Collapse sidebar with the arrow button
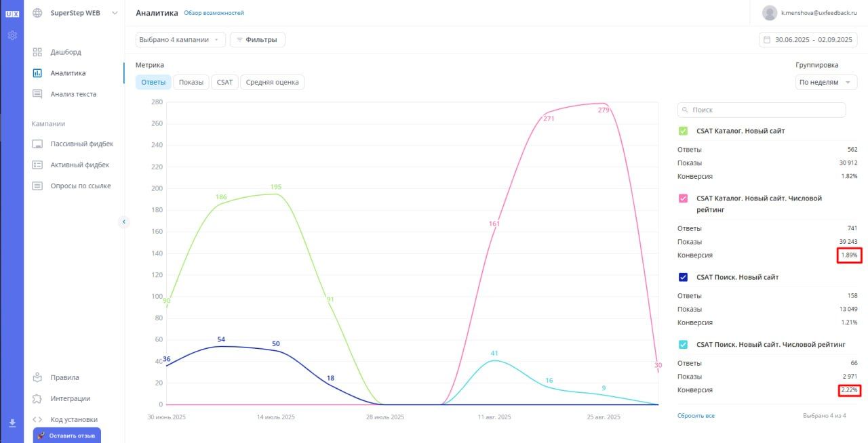This screenshot has height=443, width=868. 123,221
